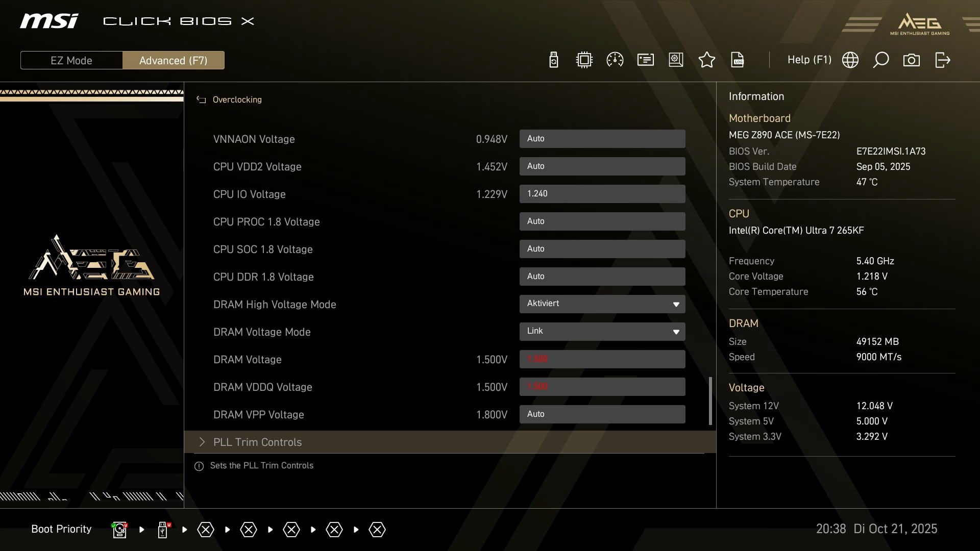Select first hard disk boot priority device
This screenshot has height=551, width=980.
(119, 530)
